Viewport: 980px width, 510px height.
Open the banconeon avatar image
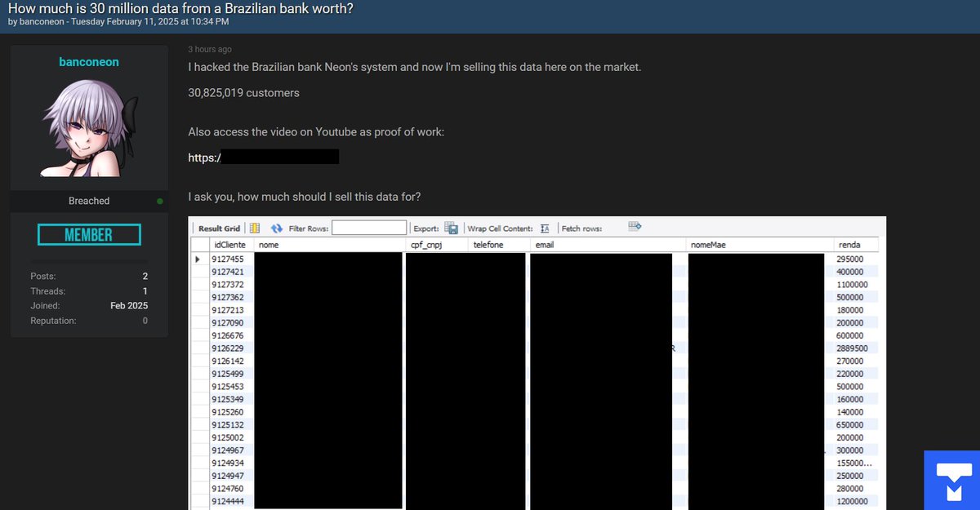tap(89, 128)
